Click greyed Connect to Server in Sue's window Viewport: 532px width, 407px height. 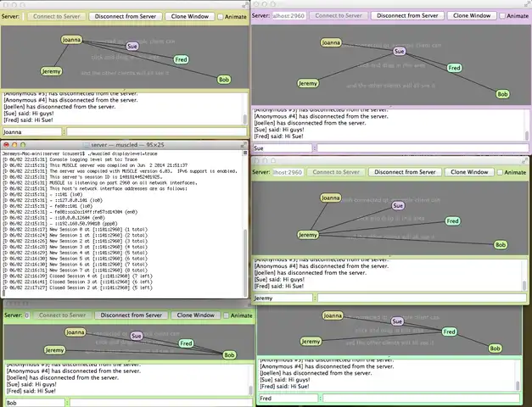(x=339, y=15)
